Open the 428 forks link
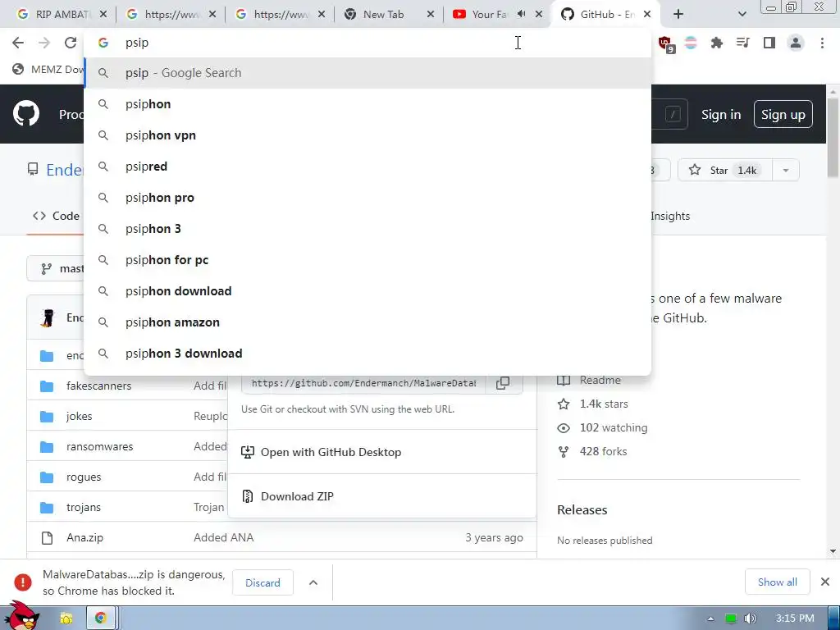The width and height of the screenshot is (840, 630). click(603, 451)
